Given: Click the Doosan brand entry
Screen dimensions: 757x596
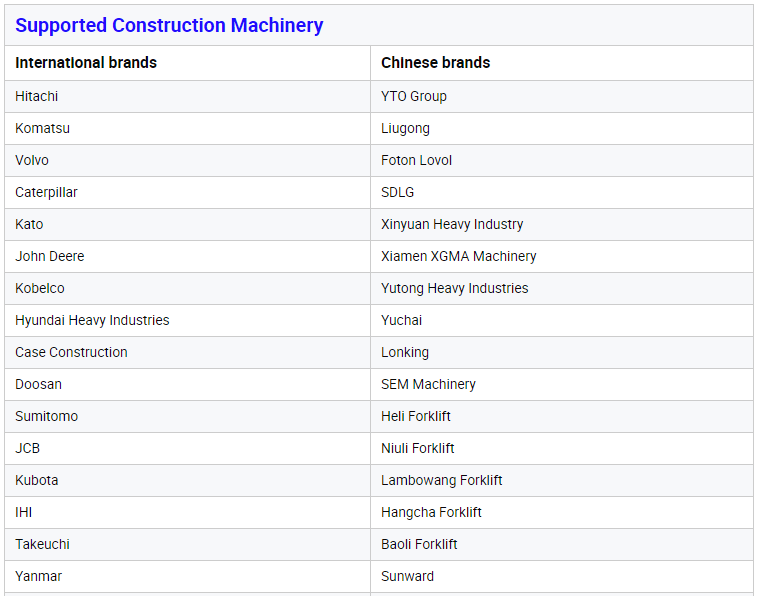Looking at the screenshot, I should 39,384.
